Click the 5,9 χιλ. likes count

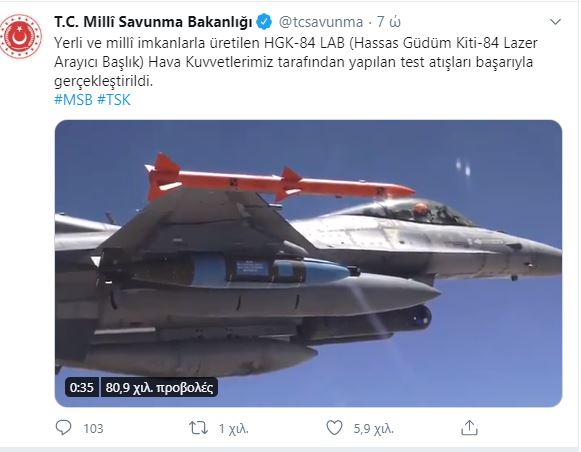[373, 429]
